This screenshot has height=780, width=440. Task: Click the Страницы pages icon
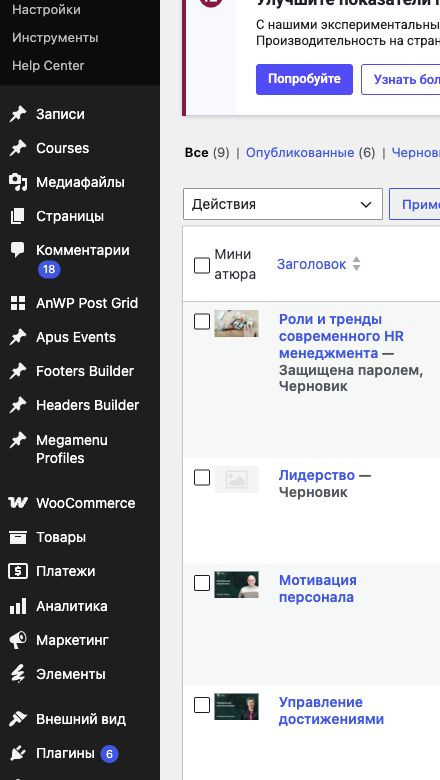(x=18, y=216)
